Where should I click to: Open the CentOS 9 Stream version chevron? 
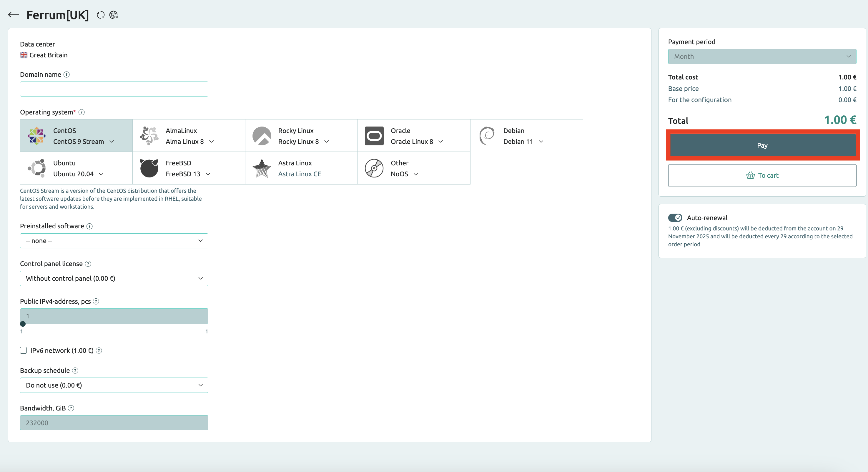[x=112, y=142]
